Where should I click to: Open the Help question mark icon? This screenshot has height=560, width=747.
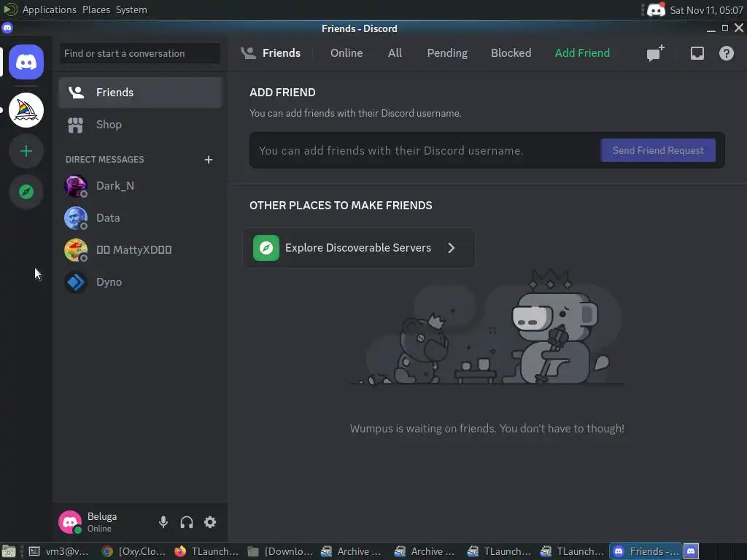[x=726, y=53]
